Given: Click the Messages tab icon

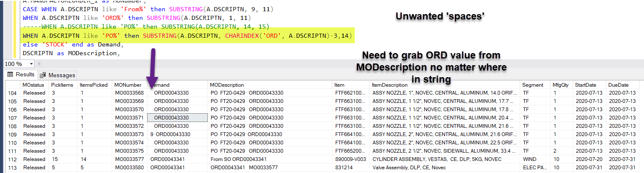Looking at the screenshot, I should (x=43, y=75).
